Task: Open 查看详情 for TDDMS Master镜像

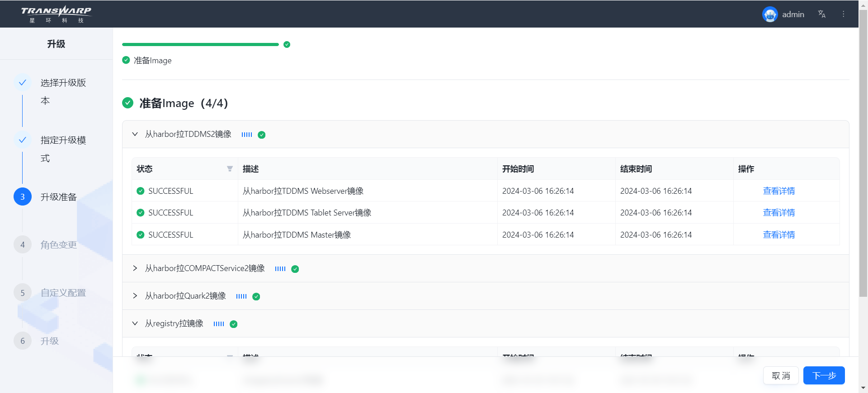Action: pos(778,234)
